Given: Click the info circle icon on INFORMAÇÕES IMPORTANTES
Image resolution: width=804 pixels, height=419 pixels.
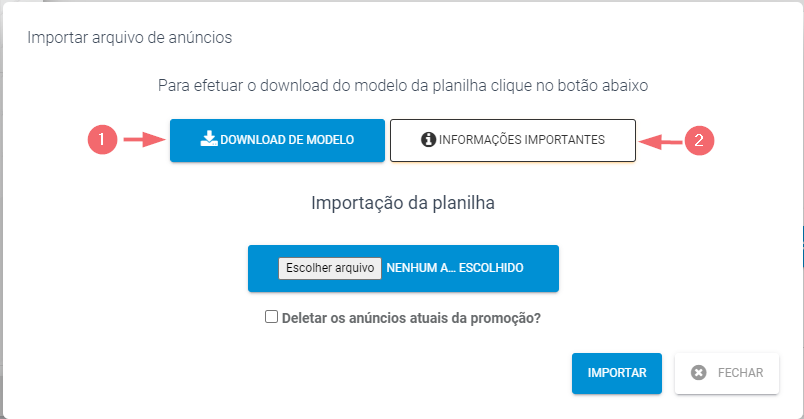Looking at the screenshot, I should click(428, 139).
